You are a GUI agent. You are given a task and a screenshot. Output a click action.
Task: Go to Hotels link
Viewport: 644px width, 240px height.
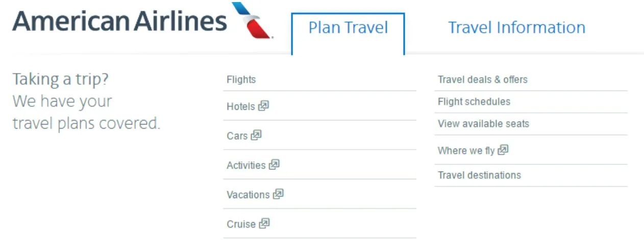pyautogui.click(x=241, y=107)
